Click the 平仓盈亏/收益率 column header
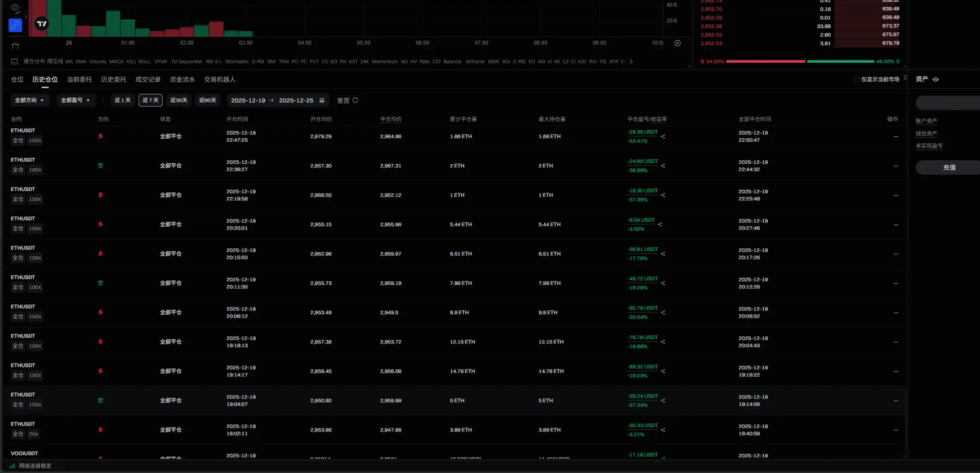Image resolution: width=980 pixels, height=473 pixels. click(647, 119)
